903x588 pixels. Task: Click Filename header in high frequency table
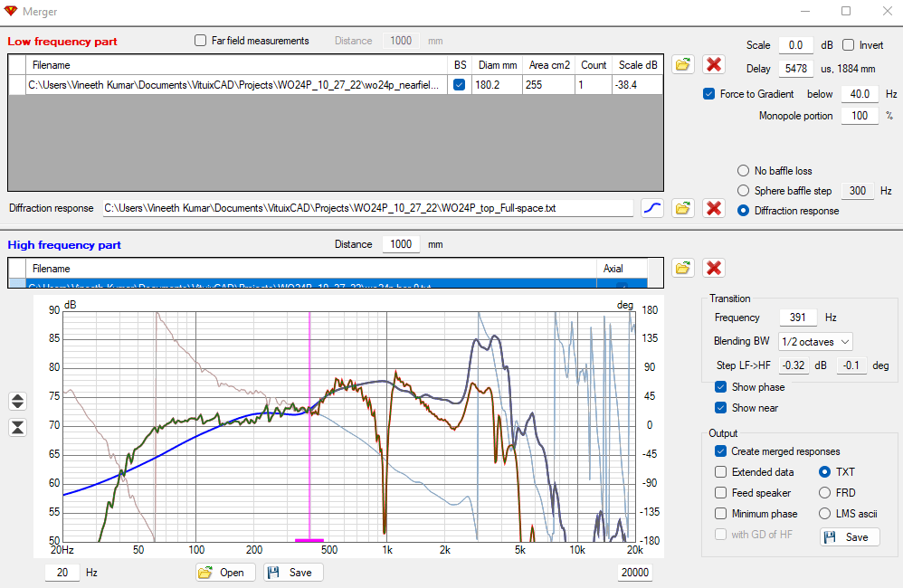pos(311,269)
